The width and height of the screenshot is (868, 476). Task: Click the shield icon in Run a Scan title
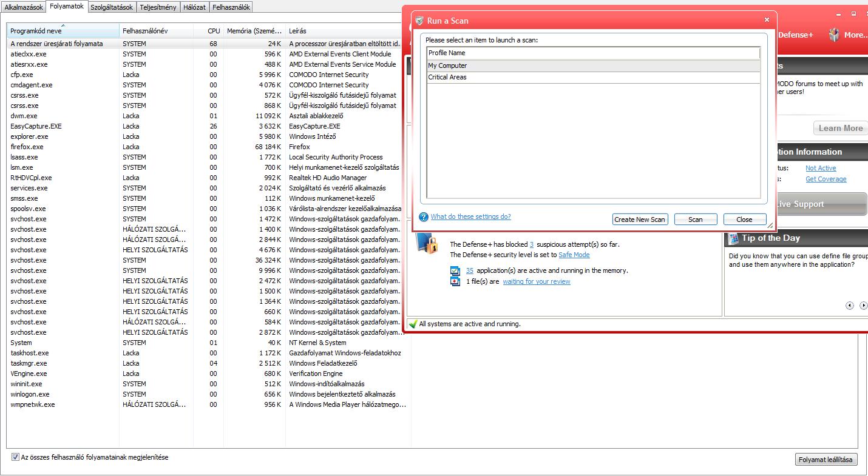tap(419, 20)
